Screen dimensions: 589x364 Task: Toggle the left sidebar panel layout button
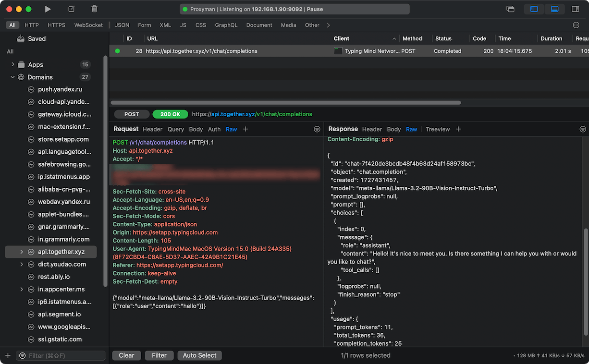tap(534, 9)
